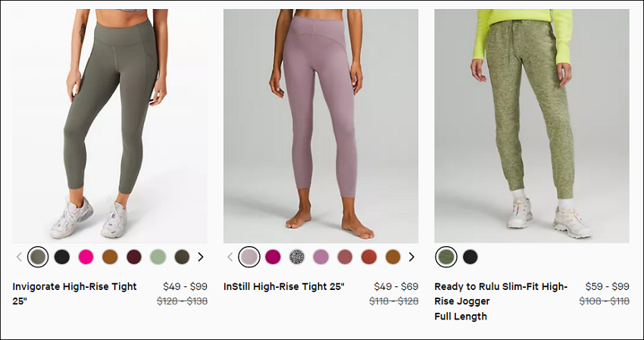
Task: Show previous colors for InStill High-Rise Tight
Action: pos(230,257)
